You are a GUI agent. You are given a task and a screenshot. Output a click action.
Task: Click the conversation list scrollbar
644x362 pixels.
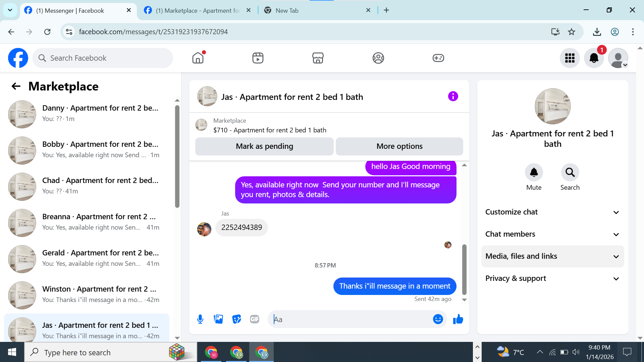click(177, 157)
